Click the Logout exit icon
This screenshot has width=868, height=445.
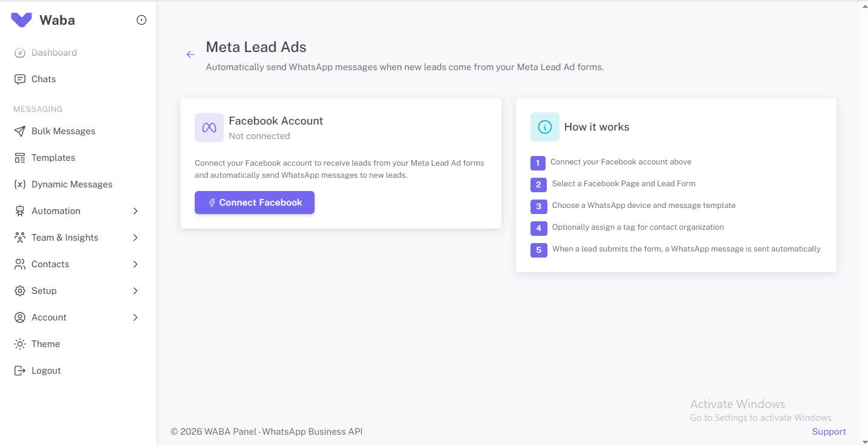20,370
